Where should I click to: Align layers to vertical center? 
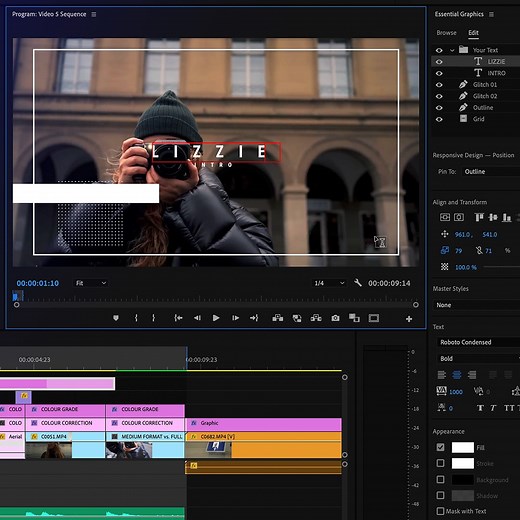tap(493, 217)
